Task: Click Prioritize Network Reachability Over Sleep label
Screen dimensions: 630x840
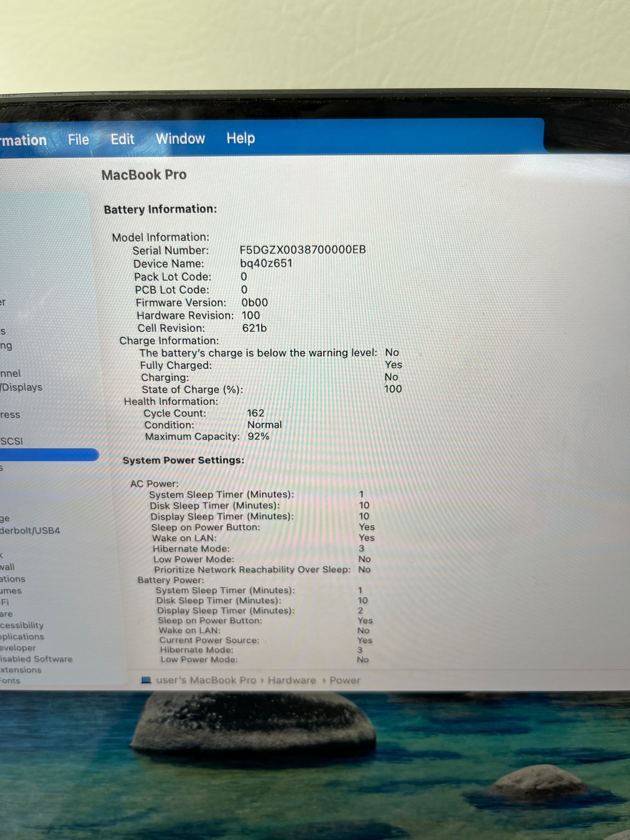Action: point(252,569)
